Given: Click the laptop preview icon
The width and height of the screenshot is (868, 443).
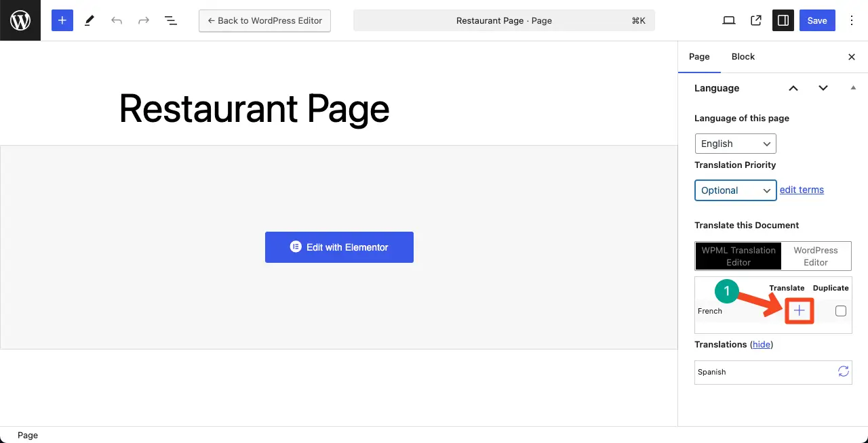Looking at the screenshot, I should (x=729, y=20).
